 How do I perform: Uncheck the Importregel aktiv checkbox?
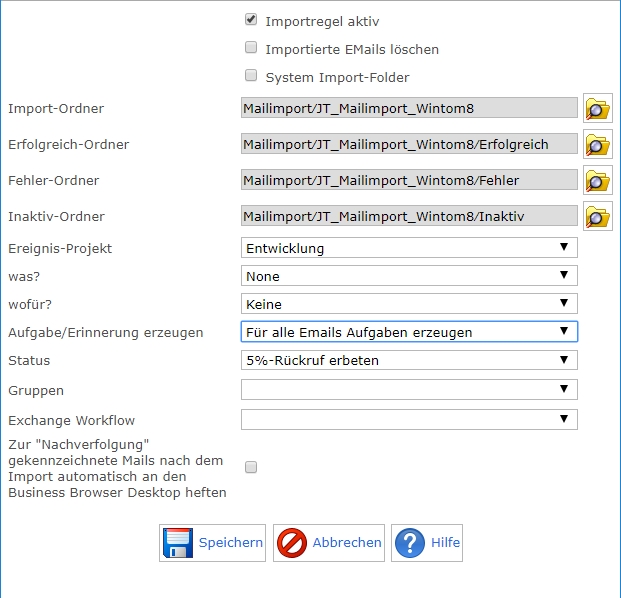tap(251, 20)
